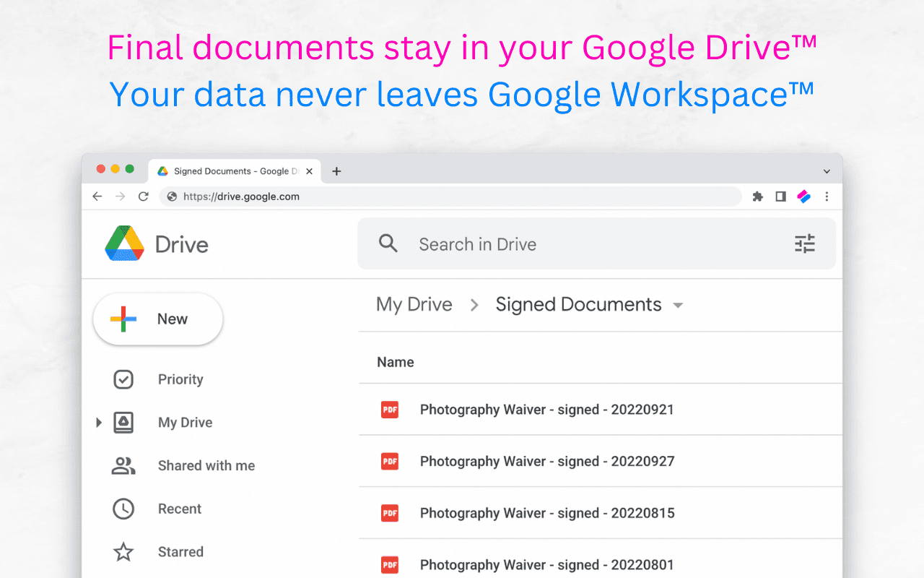924x578 pixels.
Task: Open the Recent section
Action: pyautogui.click(x=179, y=509)
